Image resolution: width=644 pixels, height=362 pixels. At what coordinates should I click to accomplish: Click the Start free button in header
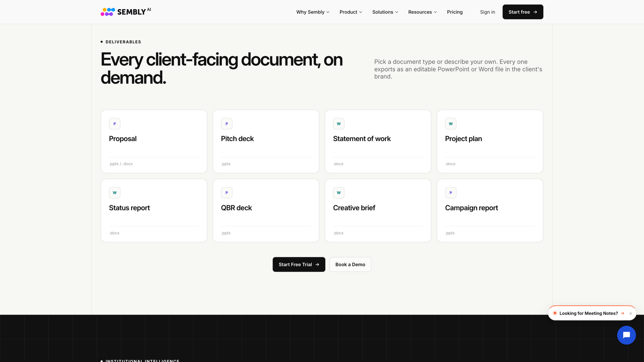(x=523, y=12)
